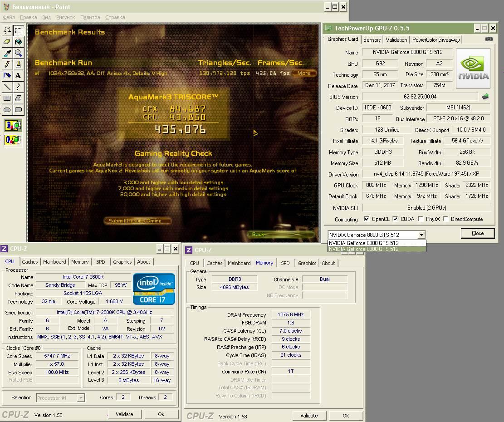504x422 pixels.
Task: Open the Файл menu in Paint
Action: tap(9, 17)
